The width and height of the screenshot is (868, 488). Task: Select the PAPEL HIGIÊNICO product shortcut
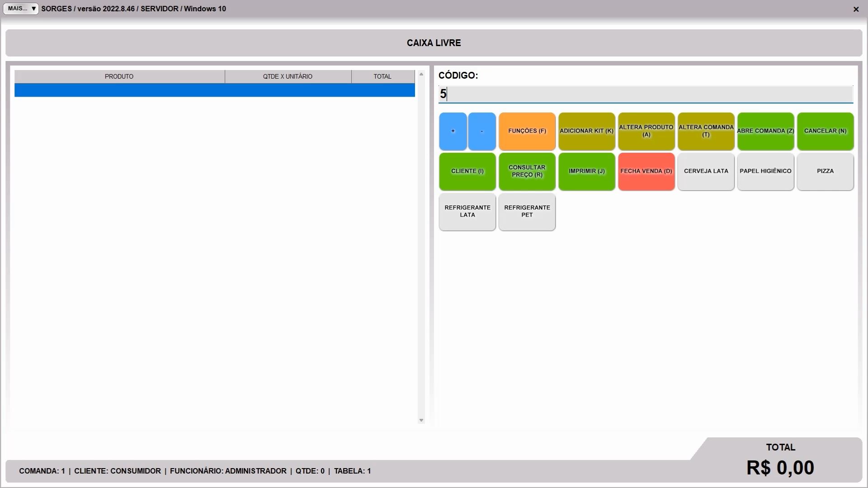pyautogui.click(x=765, y=171)
